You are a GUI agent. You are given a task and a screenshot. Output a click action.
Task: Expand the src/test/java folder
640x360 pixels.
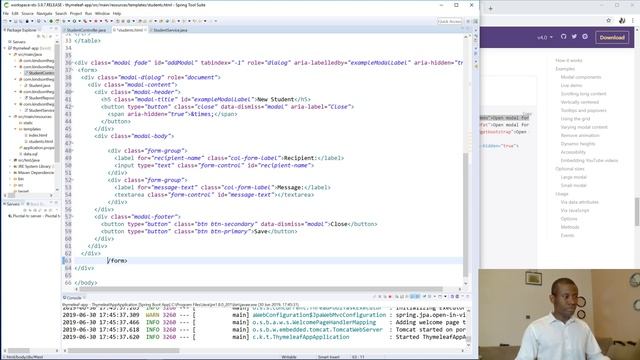coord(10,160)
